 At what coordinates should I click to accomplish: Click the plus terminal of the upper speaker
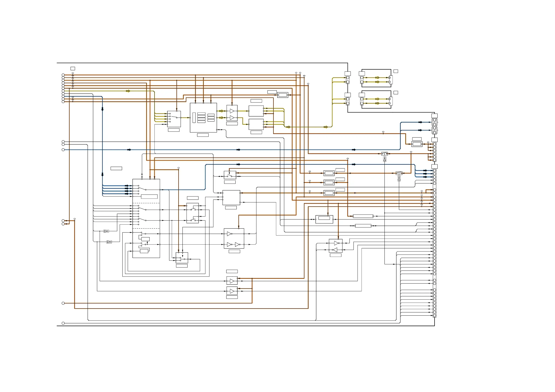[x=389, y=78]
